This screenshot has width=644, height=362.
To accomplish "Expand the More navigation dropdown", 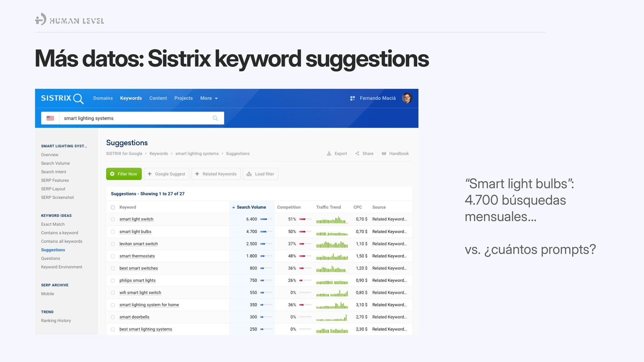I will (209, 98).
